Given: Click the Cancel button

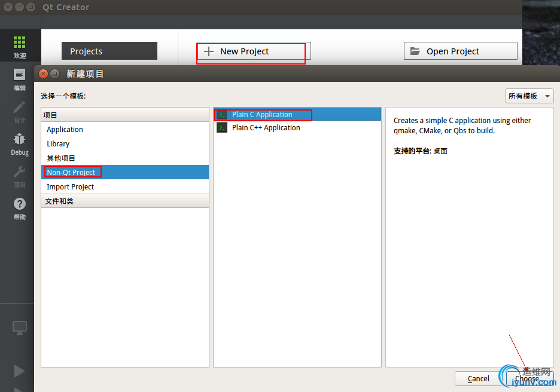Looking at the screenshot, I should (x=478, y=378).
